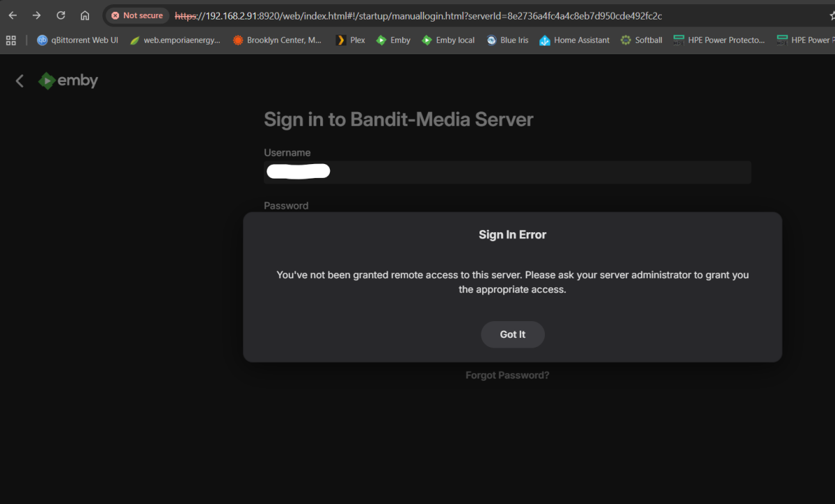Screen dimensions: 835x504
Task: Open the qBittorrent Web UI bookmark
Action: coord(77,40)
